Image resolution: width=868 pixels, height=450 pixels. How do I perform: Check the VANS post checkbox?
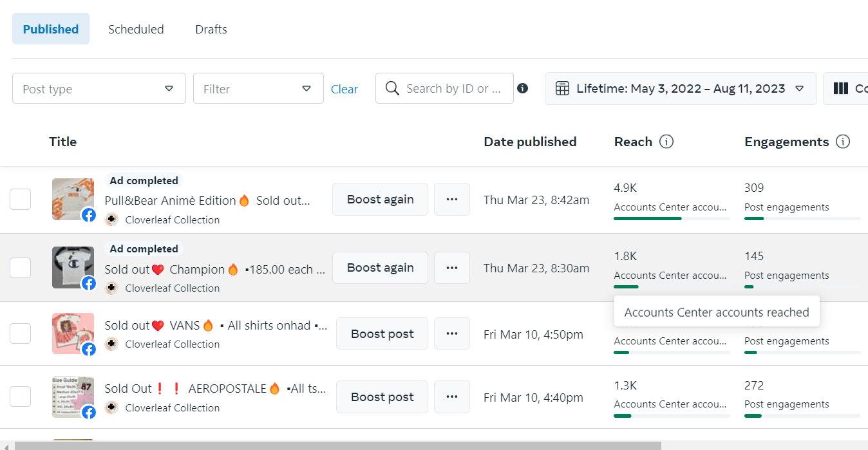coord(21,333)
